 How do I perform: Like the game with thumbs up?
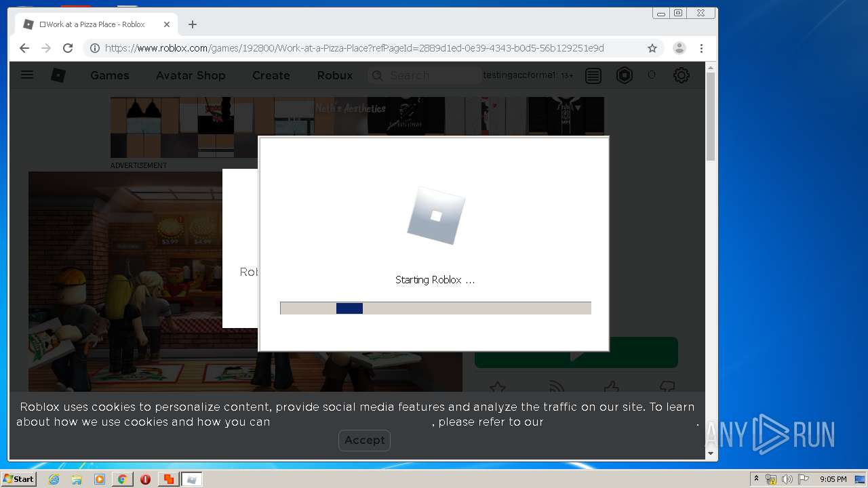612,387
